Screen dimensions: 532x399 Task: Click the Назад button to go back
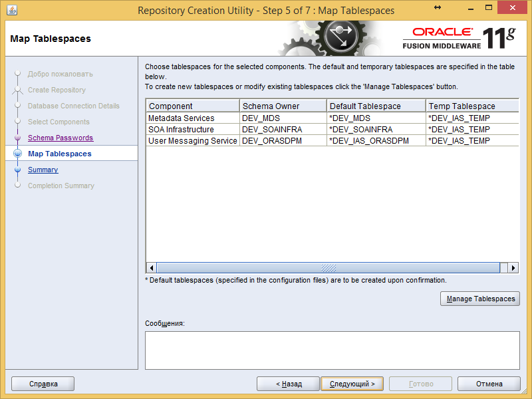click(288, 384)
